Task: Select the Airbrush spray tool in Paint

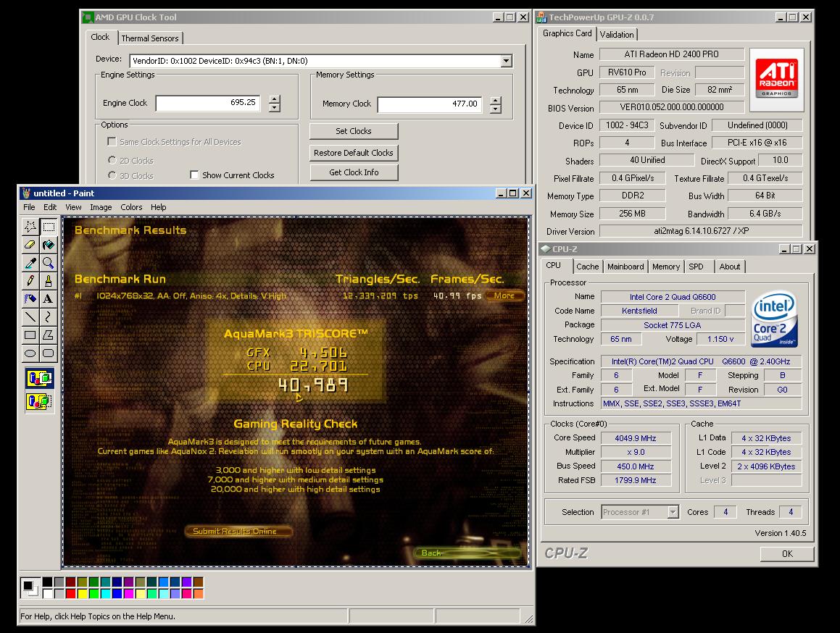Action: (30, 299)
